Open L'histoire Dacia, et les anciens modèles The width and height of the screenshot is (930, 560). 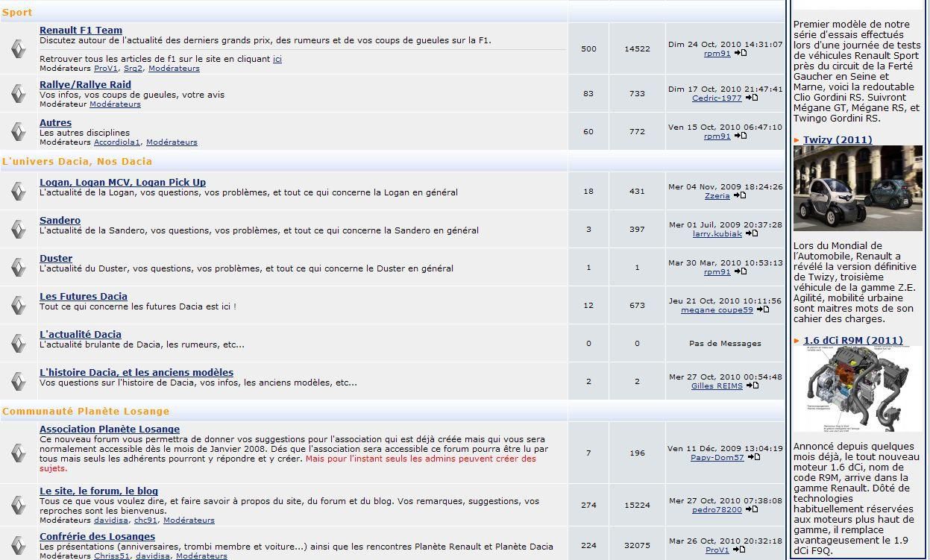tap(136, 373)
